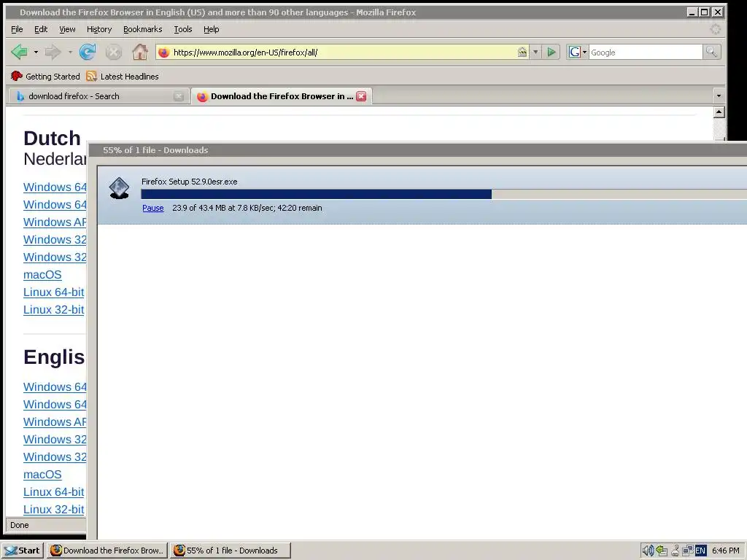Open the View menu

click(x=67, y=29)
